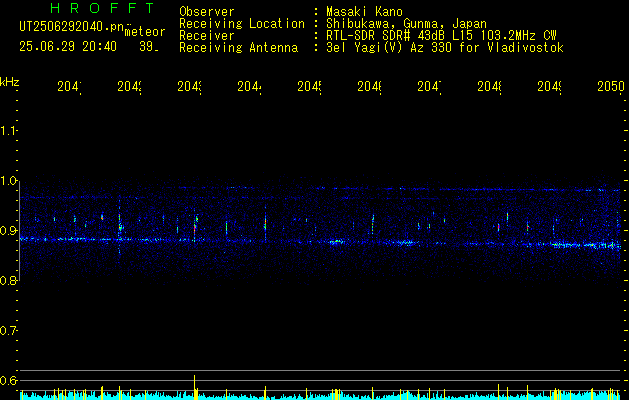The image size is (629, 400).
Task: Select the file name UT2506292040.pn
Action: click(x=72, y=26)
